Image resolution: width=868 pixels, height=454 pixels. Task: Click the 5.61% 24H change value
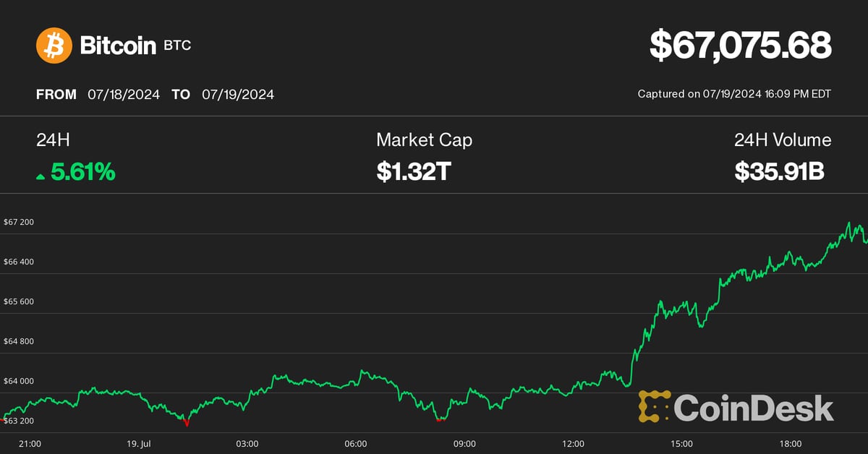coord(82,172)
